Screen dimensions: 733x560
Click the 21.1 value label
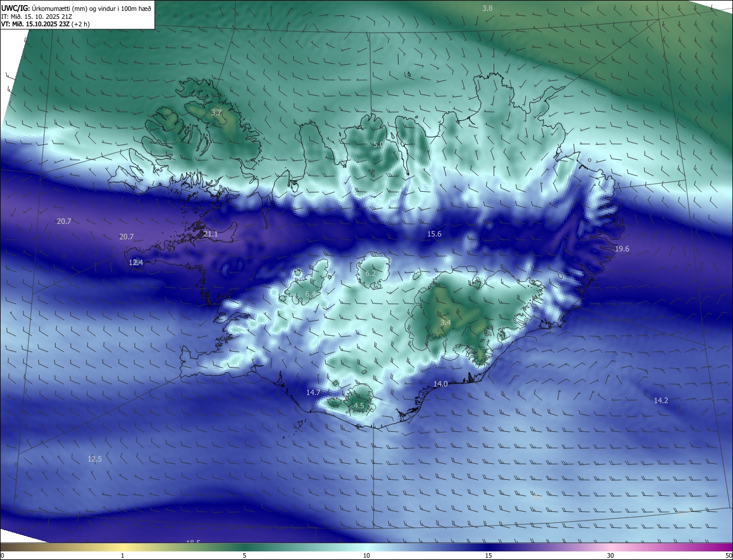(x=211, y=234)
